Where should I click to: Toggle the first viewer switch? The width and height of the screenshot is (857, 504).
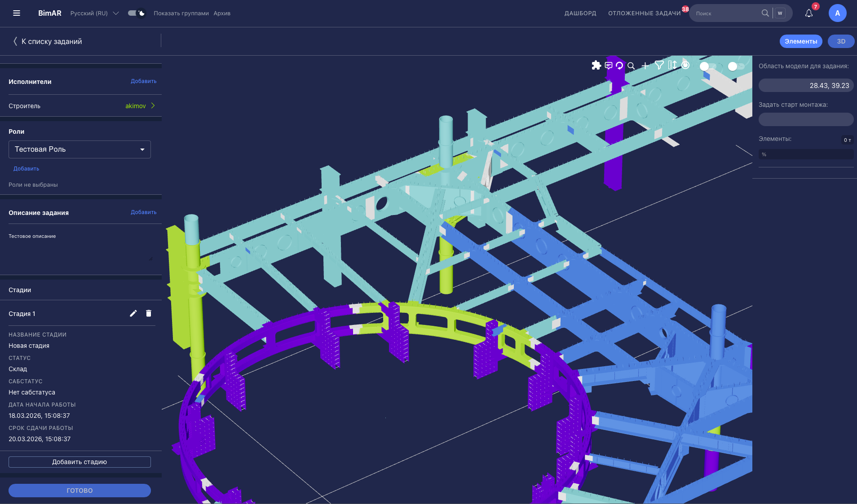pyautogui.click(x=707, y=66)
